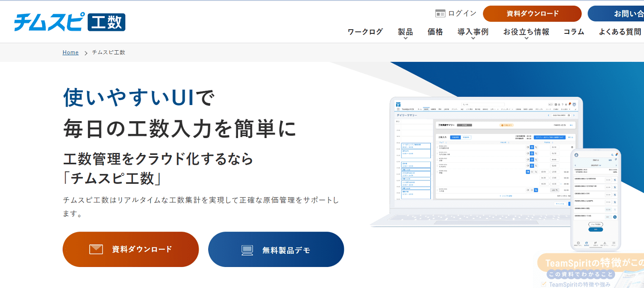
Task: Click the calendar icon beside the mockup date navigation
Action: (x=569, y=115)
